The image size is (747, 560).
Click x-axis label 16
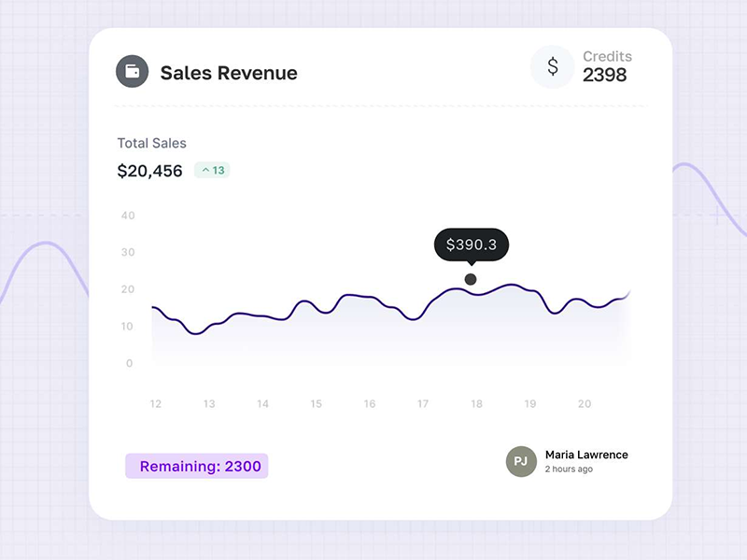[370, 404]
